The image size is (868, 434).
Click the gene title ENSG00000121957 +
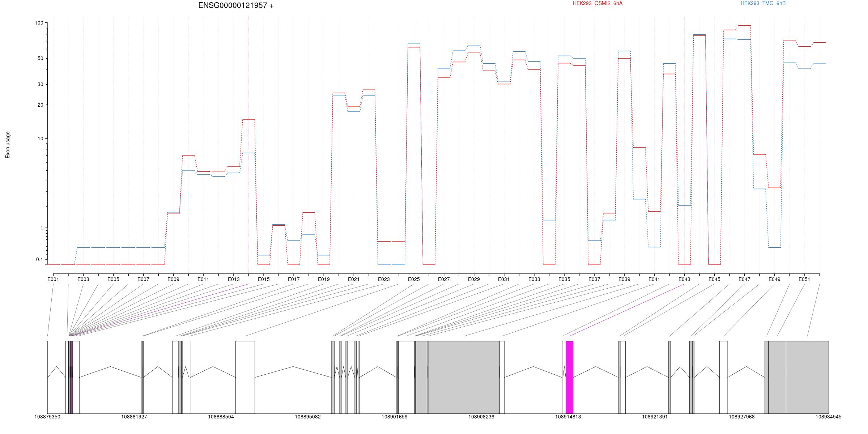pyautogui.click(x=236, y=6)
